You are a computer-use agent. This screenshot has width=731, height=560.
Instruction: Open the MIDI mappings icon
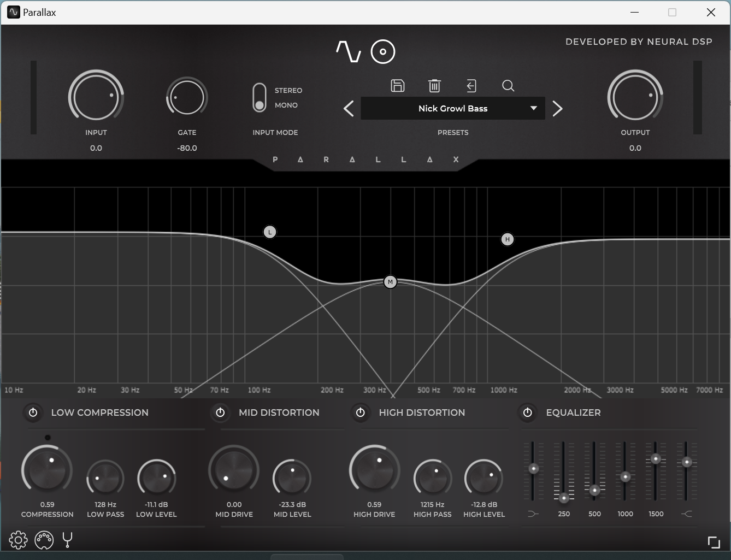point(44,540)
